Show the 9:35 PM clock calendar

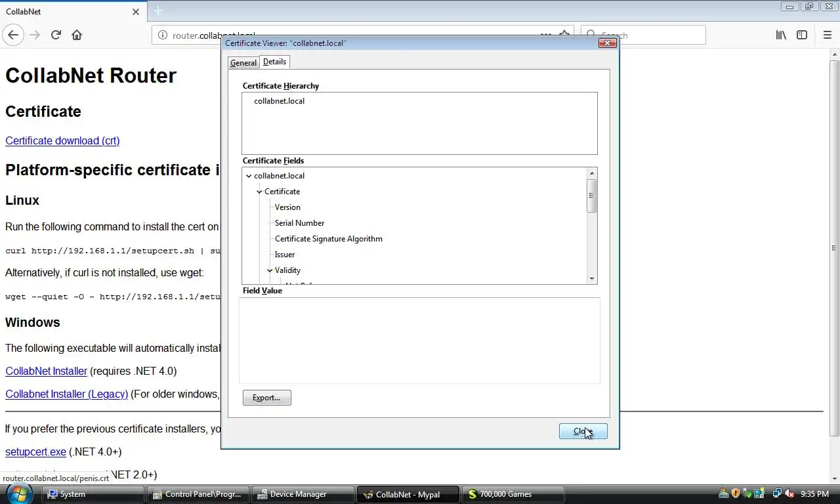click(814, 493)
